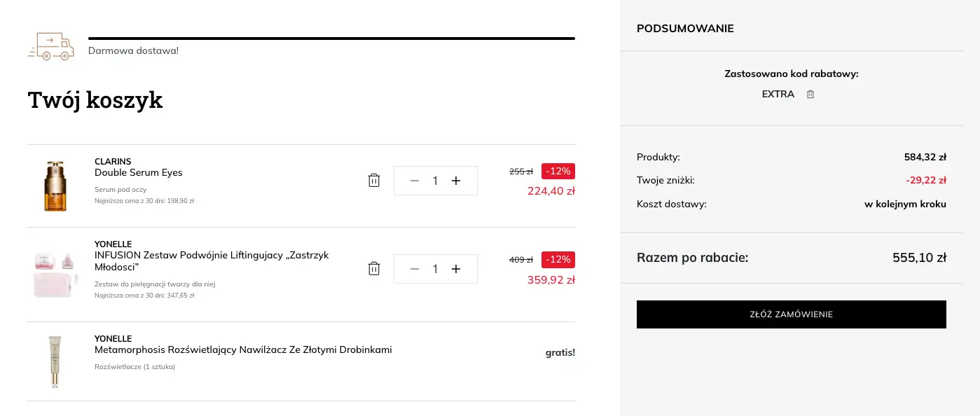
Task: Click the Clarins quantity field
Action: pyautogui.click(x=435, y=181)
